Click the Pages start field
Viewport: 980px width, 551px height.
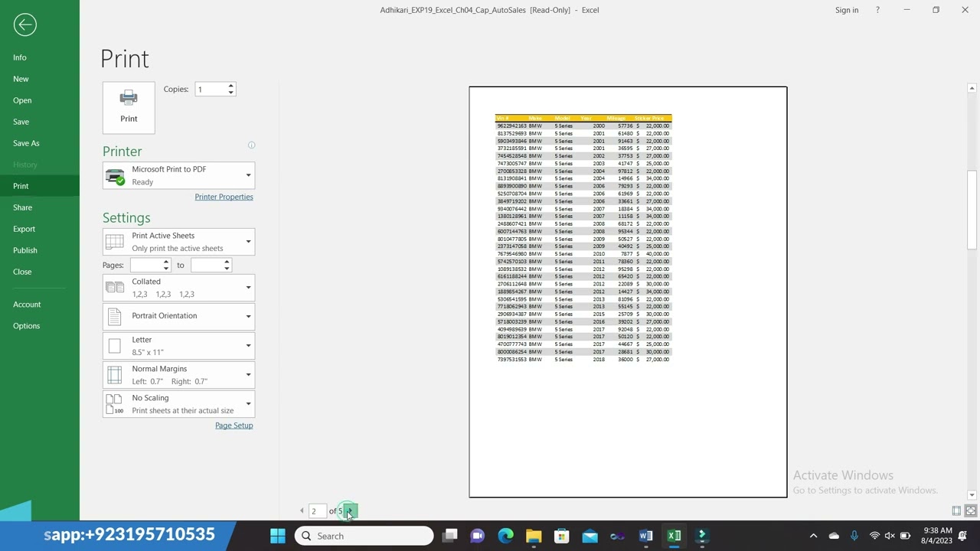pos(145,265)
